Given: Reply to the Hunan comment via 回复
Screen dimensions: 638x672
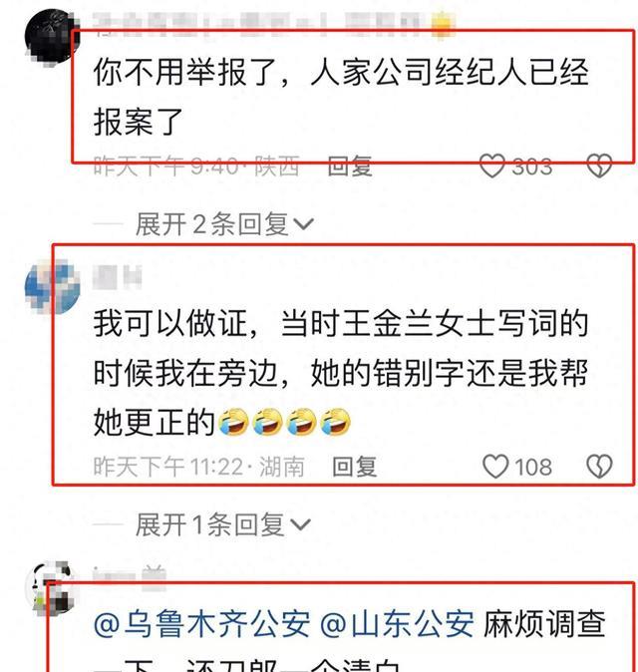Looking at the screenshot, I should tap(355, 467).
